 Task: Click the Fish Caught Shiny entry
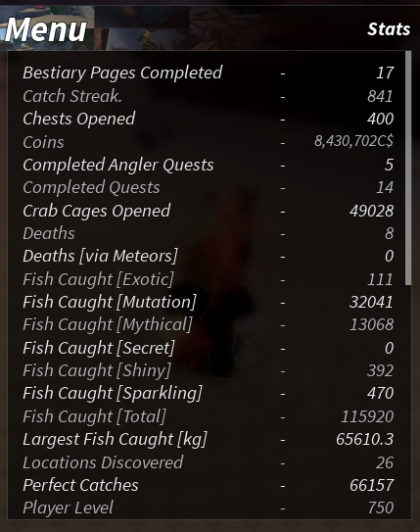[209, 370]
